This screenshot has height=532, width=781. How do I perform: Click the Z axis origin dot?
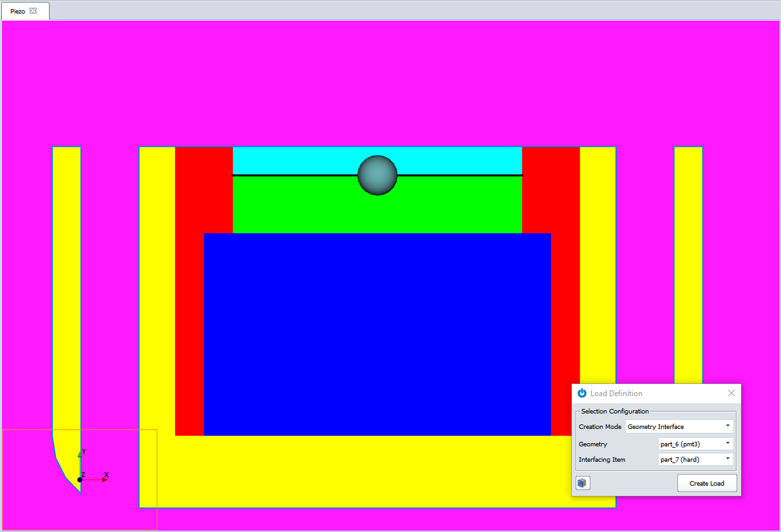pyautogui.click(x=80, y=479)
